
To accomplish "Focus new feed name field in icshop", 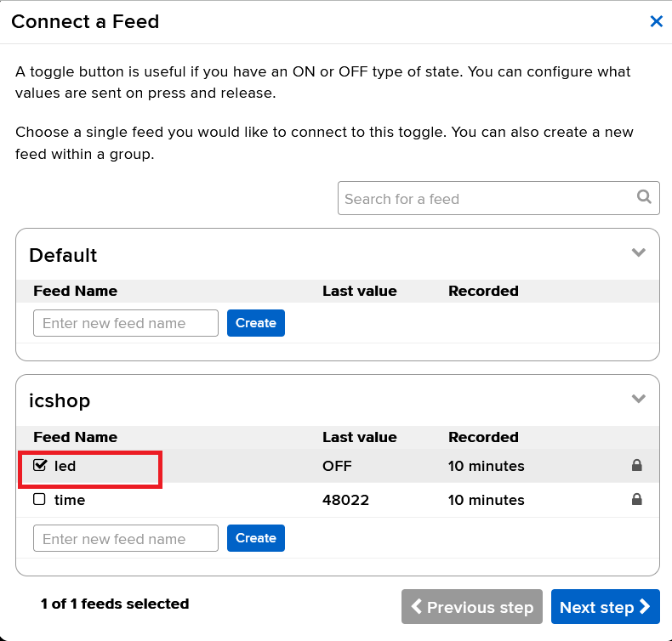I will (x=126, y=538).
